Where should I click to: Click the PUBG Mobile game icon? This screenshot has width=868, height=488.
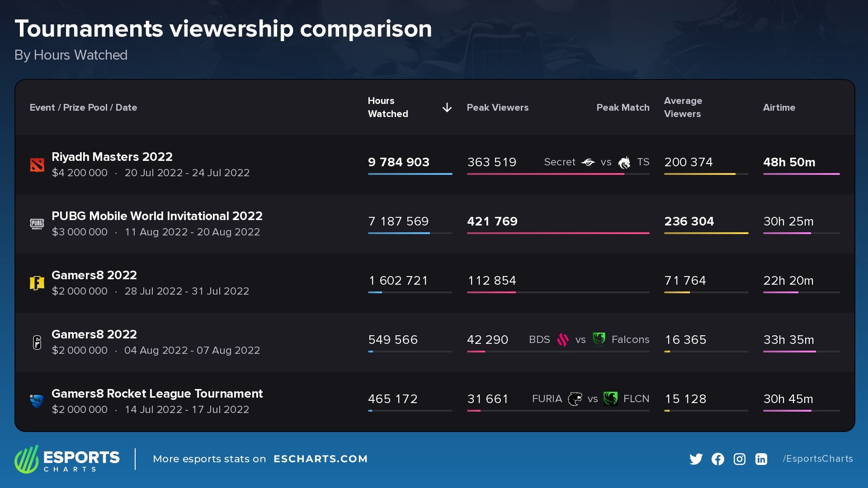point(37,224)
